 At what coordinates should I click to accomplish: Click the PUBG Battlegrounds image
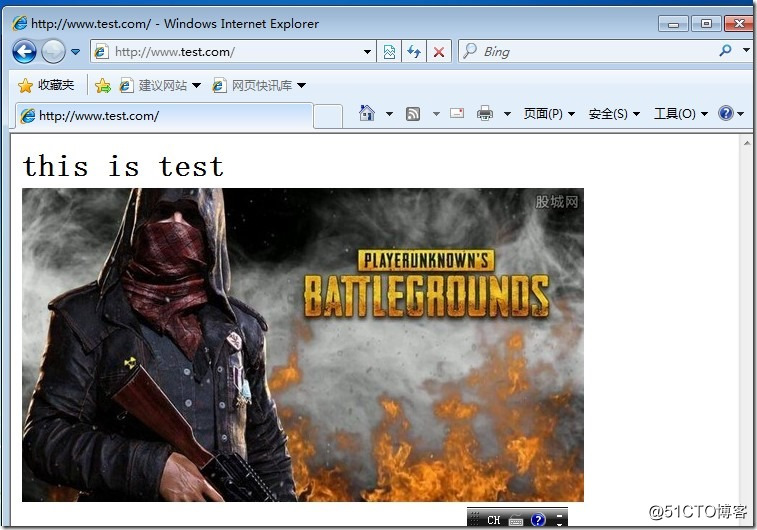tap(303, 345)
